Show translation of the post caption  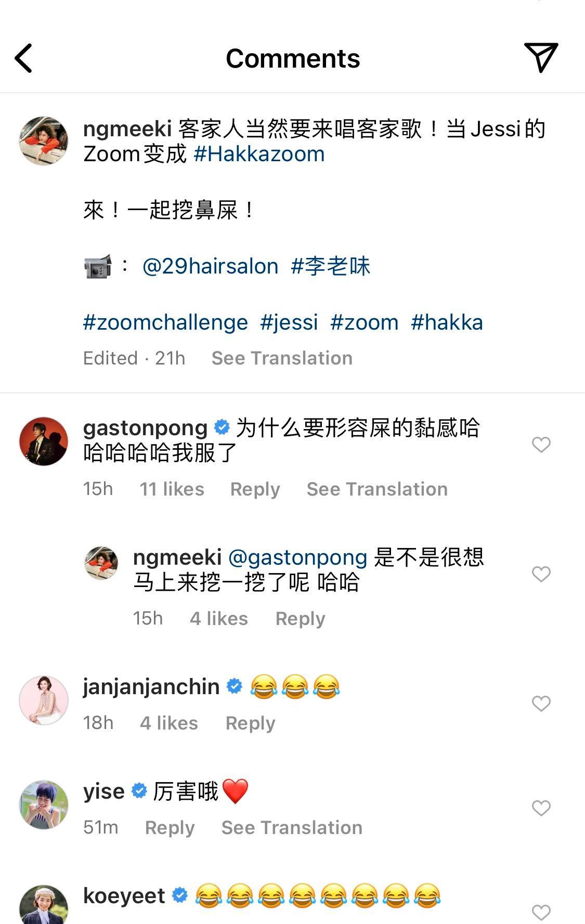pyautogui.click(x=282, y=358)
